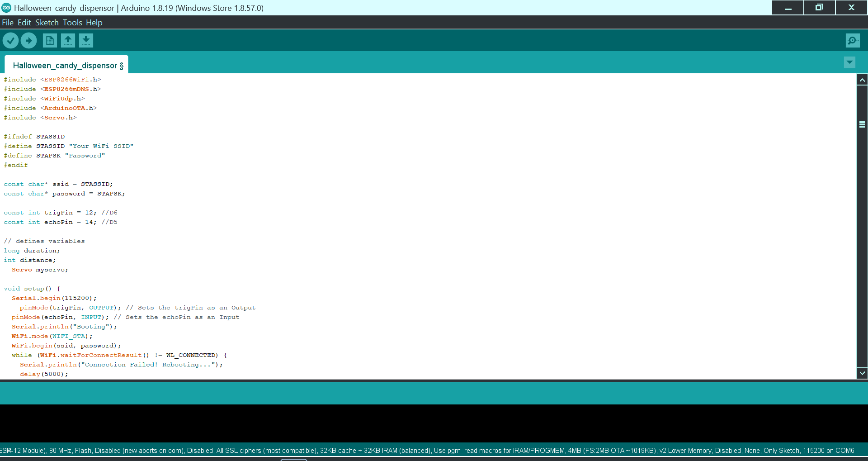Expand the editor overview marker on the scrollbar
The width and height of the screenshot is (868, 461).
pos(863,124)
